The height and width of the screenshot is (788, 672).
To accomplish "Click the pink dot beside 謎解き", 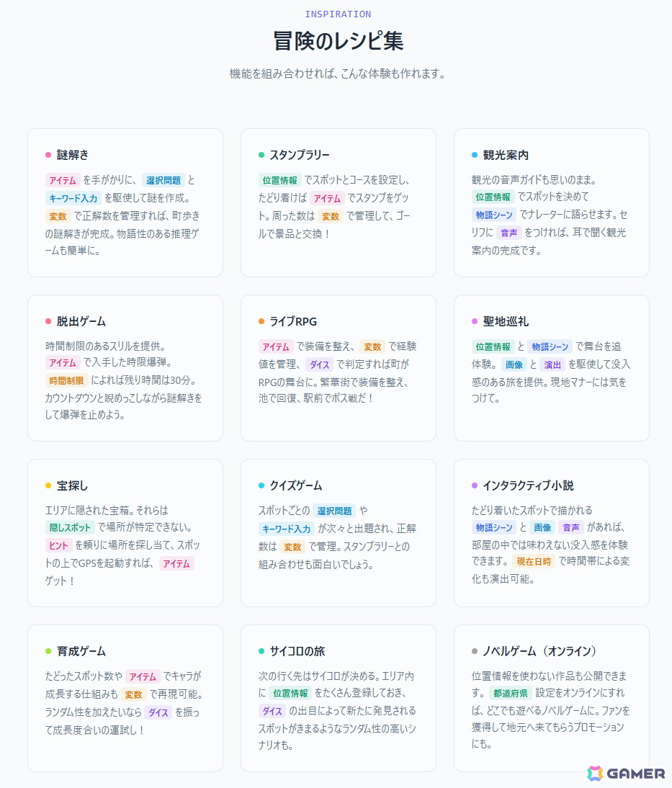I will [48, 155].
